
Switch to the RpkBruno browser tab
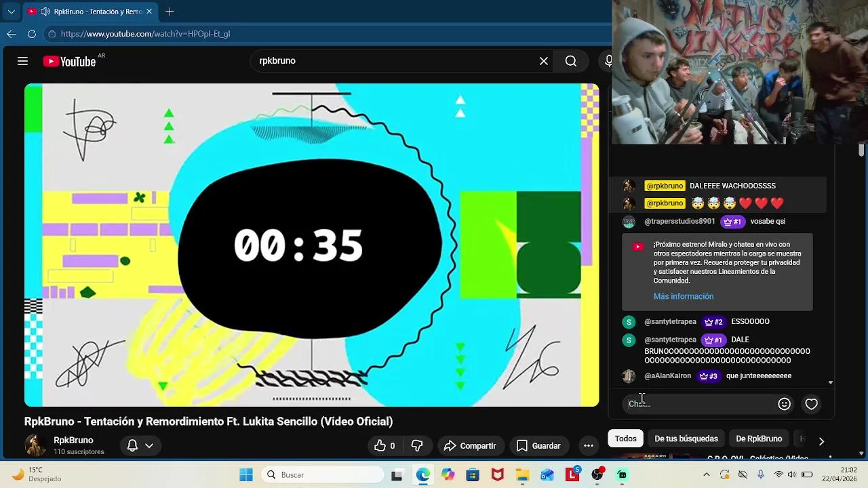point(90,12)
